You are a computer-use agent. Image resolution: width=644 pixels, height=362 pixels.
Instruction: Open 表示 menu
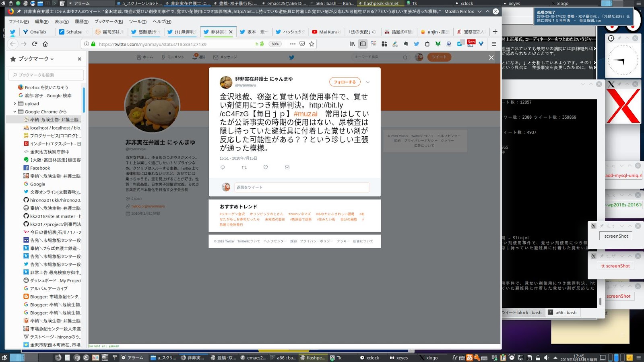tap(62, 21)
